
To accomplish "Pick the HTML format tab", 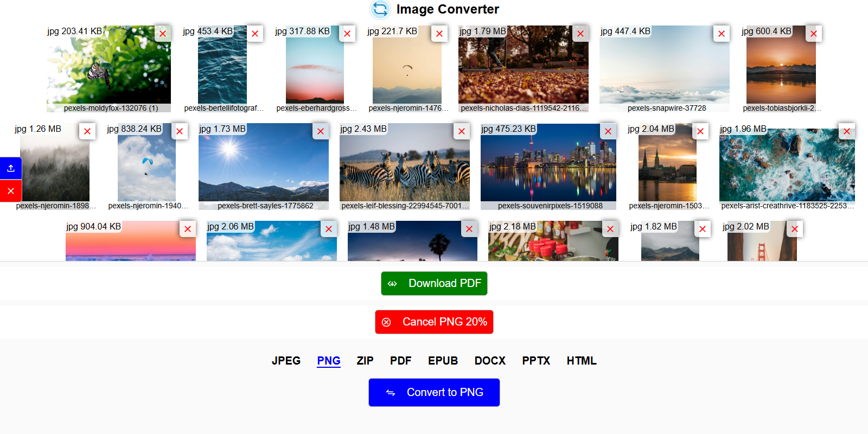I will tap(582, 361).
